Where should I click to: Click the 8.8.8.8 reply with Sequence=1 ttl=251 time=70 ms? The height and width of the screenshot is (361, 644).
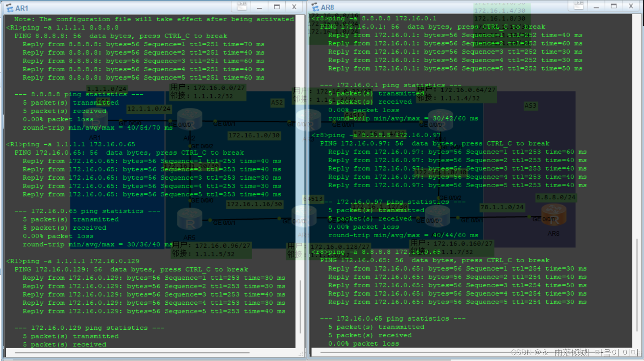click(144, 44)
